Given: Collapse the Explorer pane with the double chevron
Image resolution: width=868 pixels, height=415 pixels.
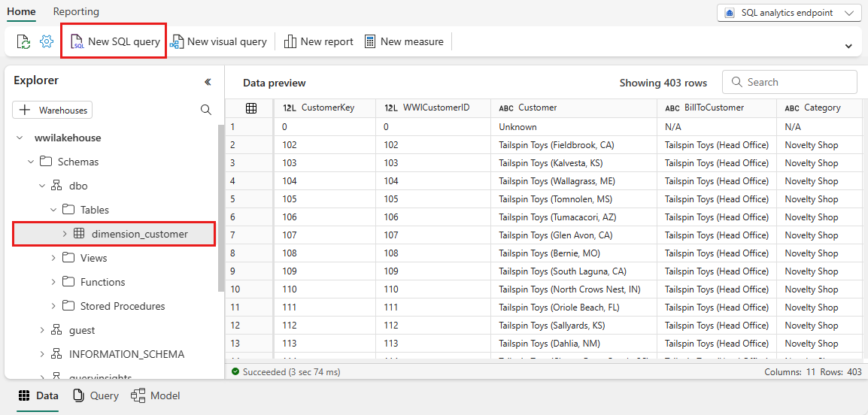Looking at the screenshot, I should tap(208, 82).
